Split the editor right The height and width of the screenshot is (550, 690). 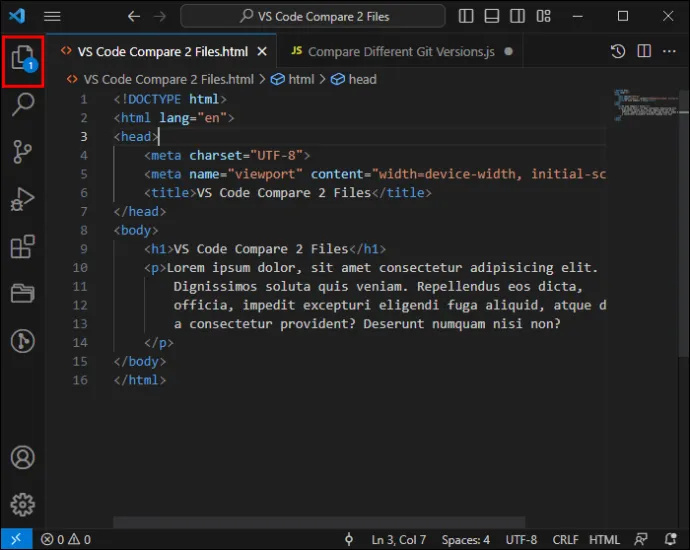(x=644, y=51)
